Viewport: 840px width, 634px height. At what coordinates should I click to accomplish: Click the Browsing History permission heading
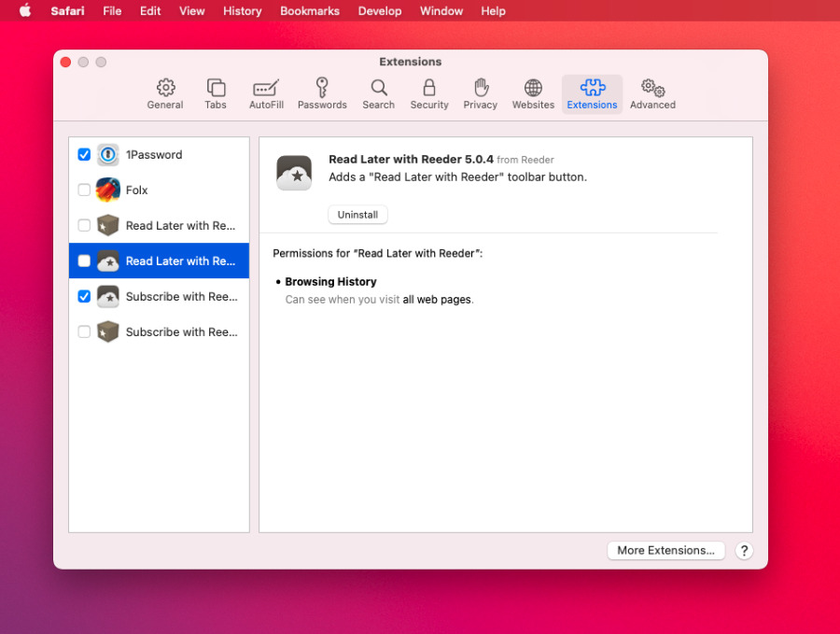330,281
